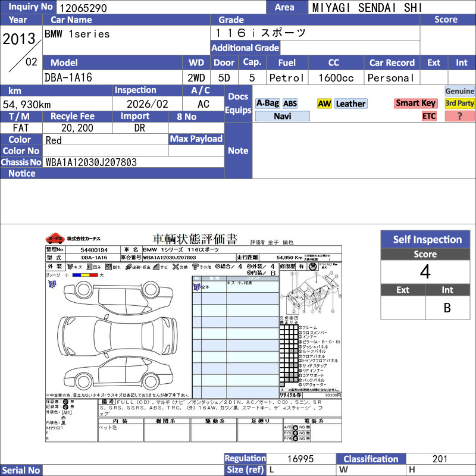476x476 pixels.
Task: Click the grade text 116i スポーツ
Action: 261,33
